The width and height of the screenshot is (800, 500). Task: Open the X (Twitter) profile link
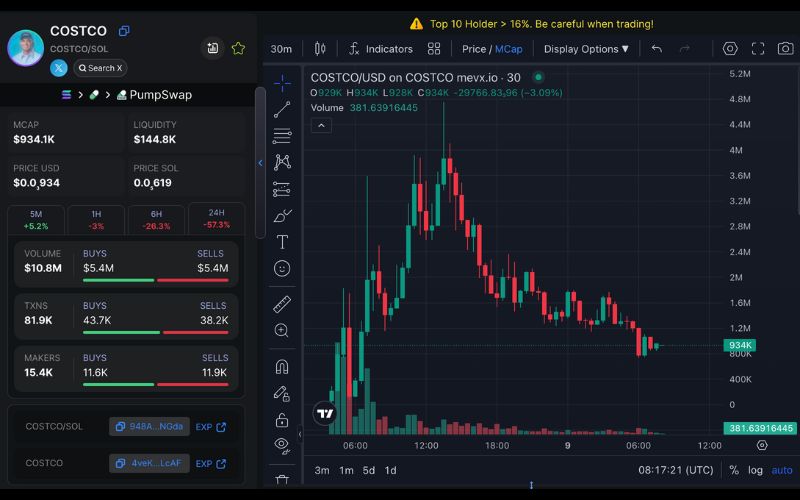(x=59, y=68)
